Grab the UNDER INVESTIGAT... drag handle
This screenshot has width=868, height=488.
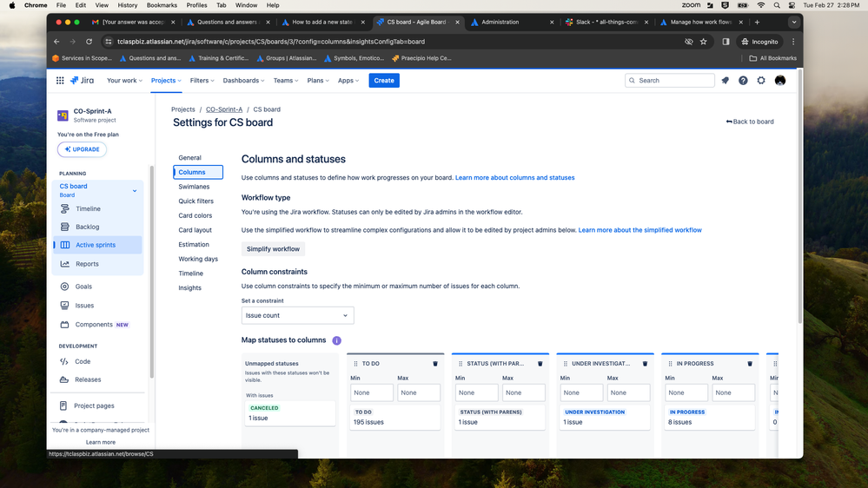coord(565,364)
